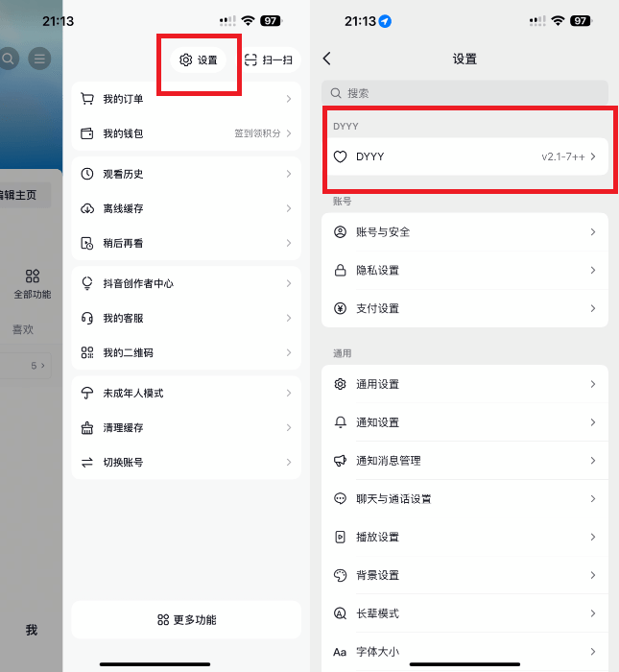Tap the v2.1-7++ version text
619x672 pixels.
click(563, 156)
